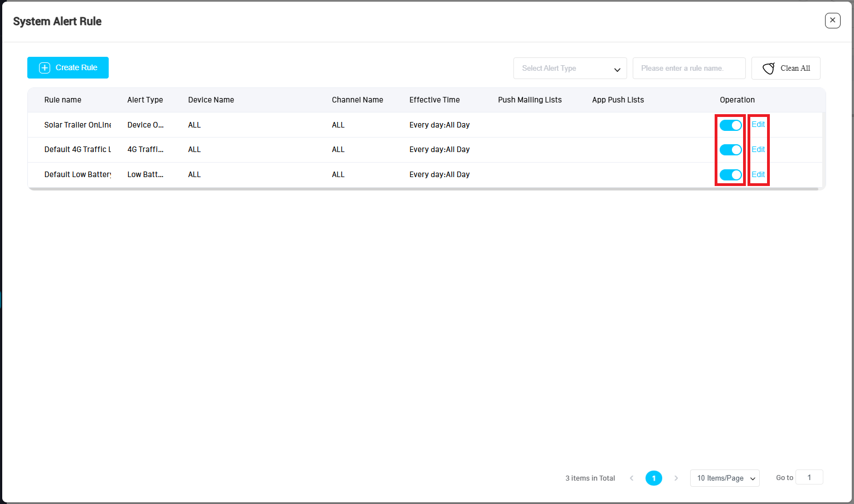Go to the next page arrow
This screenshot has height=504, width=854.
[x=676, y=478]
